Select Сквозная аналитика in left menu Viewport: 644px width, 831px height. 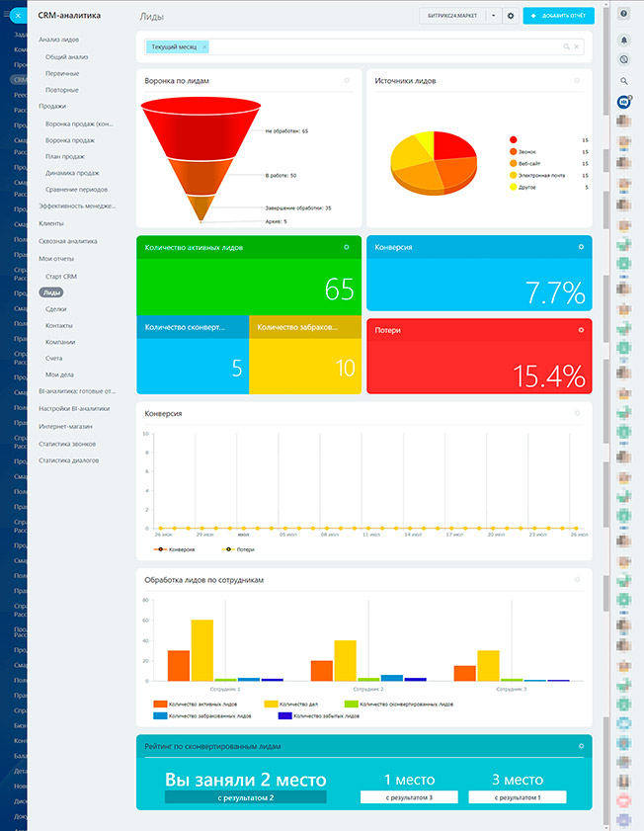pos(68,240)
